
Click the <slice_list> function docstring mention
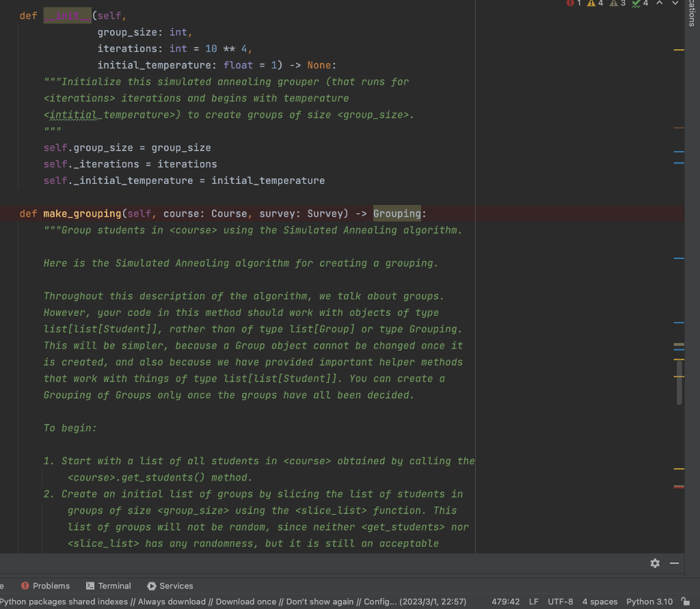[x=331, y=511]
